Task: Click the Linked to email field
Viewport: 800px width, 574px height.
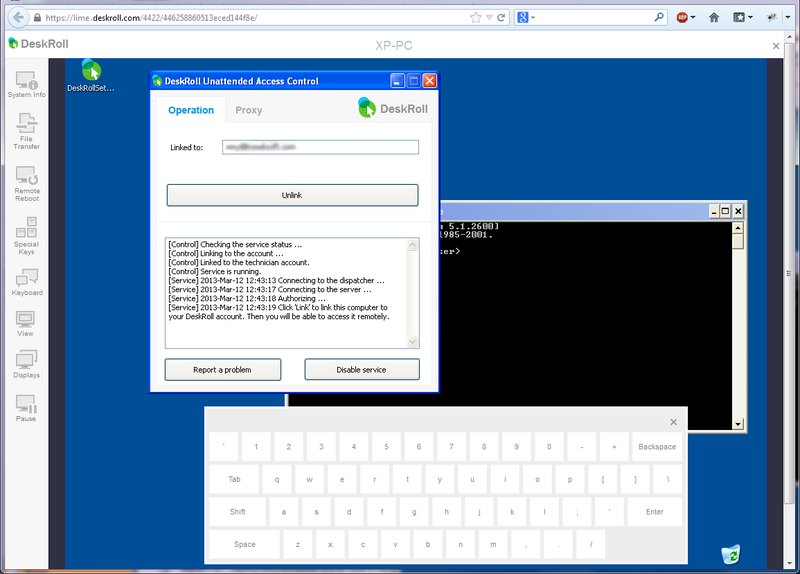Action: click(x=320, y=147)
